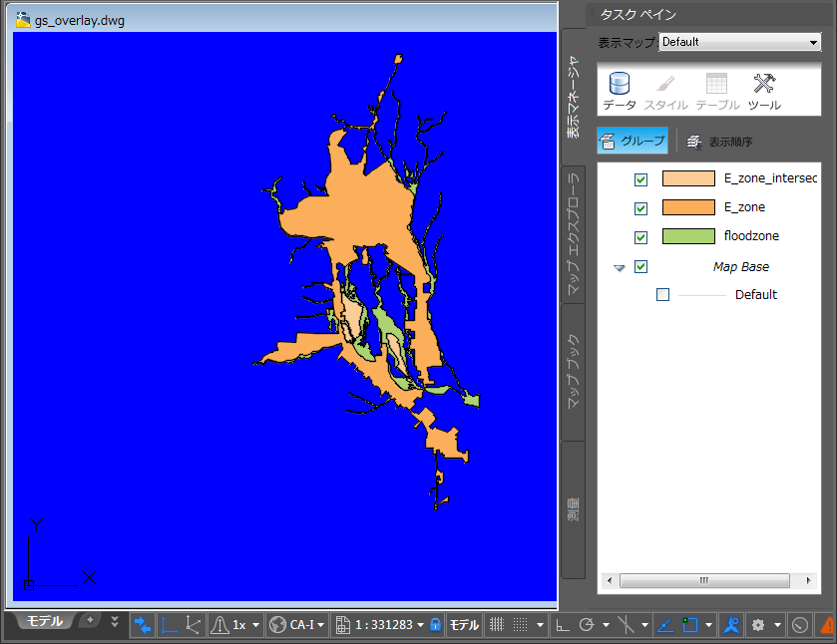This screenshot has height=644, width=837.
Task: Open the 表示マップ Default dropdown
Action: pos(740,42)
